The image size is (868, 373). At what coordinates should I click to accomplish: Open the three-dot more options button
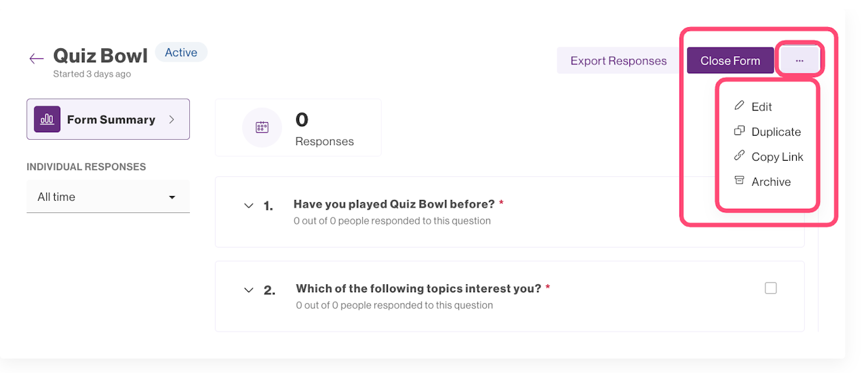[x=800, y=60]
